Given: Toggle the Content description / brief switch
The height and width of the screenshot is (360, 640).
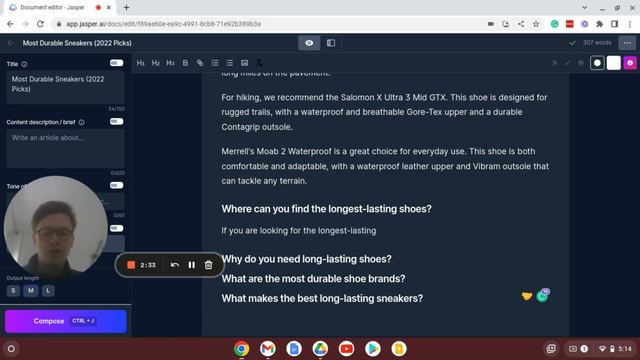Looking at the screenshot, I should click(117, 122).
